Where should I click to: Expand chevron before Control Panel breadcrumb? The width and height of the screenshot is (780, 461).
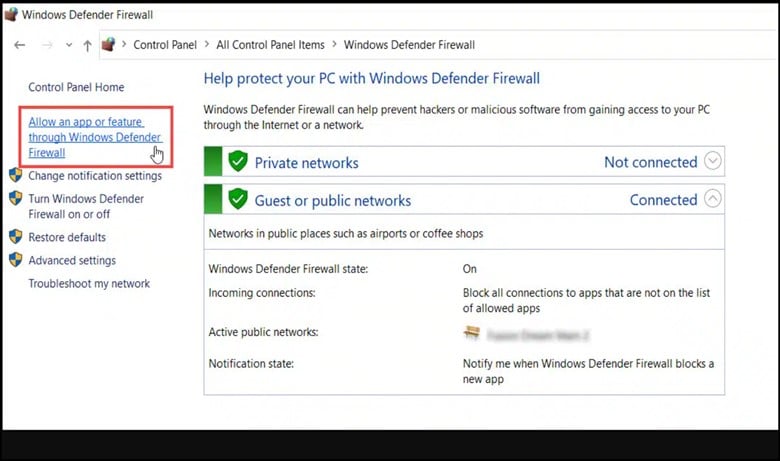pos(124,44)
